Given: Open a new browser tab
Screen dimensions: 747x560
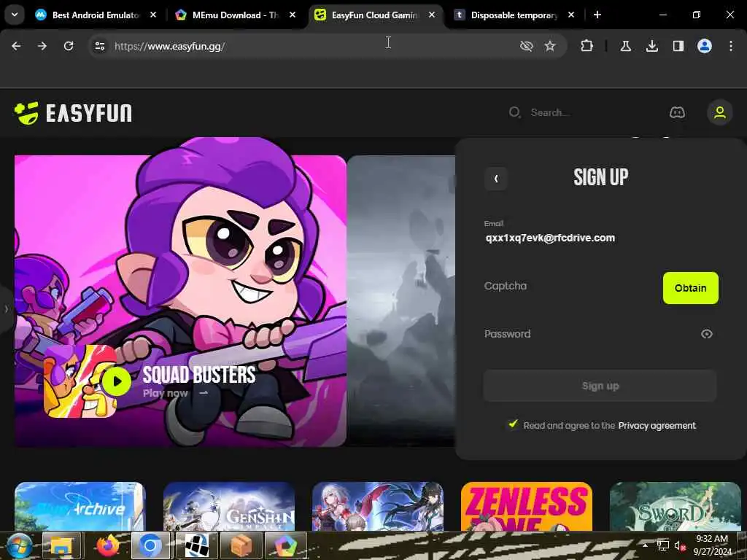Looking at the screenshot, I should click(597, 15).
